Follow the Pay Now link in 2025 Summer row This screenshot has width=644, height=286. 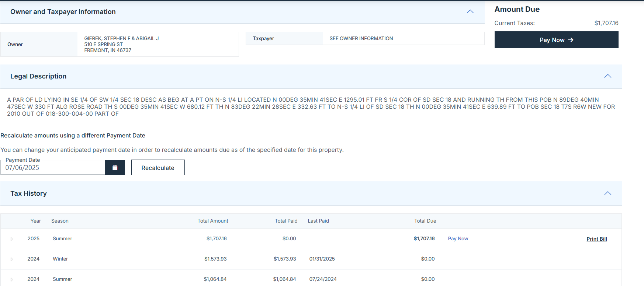pyautogui.click(x=458, y=239)
